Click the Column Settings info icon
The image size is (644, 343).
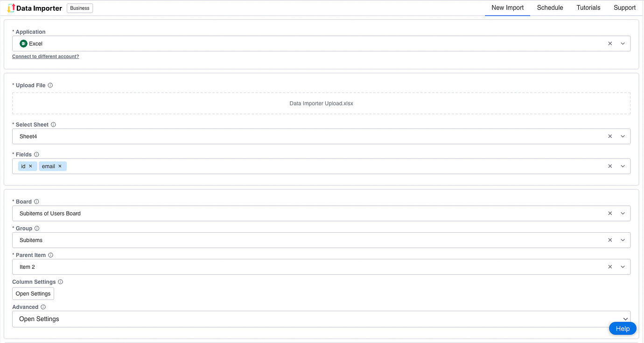(60, 282)
